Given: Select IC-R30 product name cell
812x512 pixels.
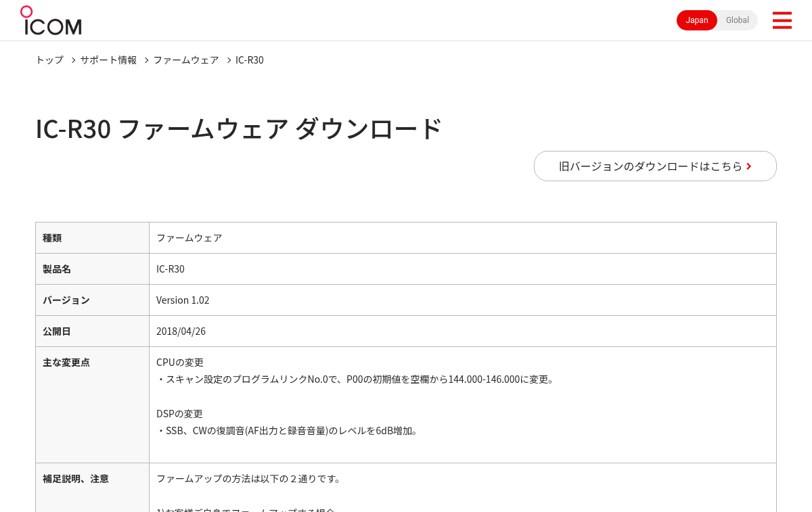Looking at the screenshot, I should pyautogui.click(x=463, y=269).
